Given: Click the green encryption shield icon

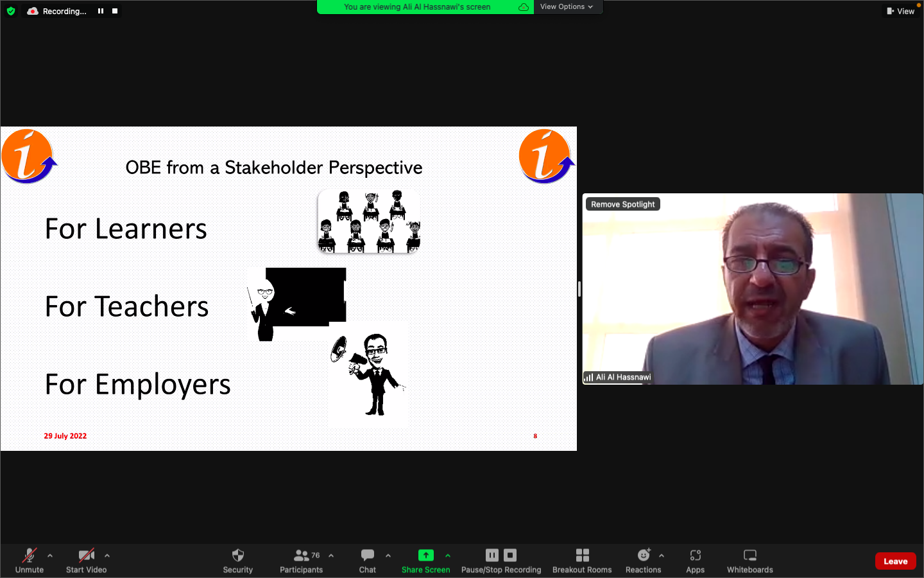Looking at the screenshot, I should click(11, 11).
